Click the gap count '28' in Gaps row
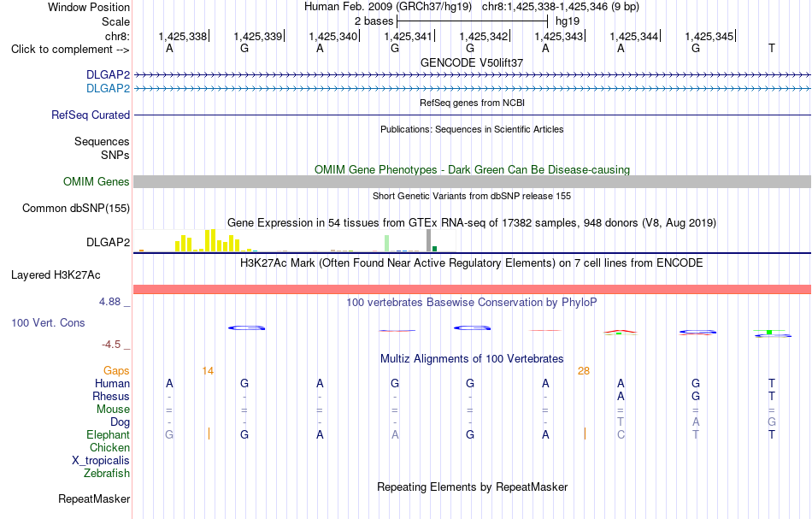The width and height of the screenshot is (812, 519). tap(584, 371)
